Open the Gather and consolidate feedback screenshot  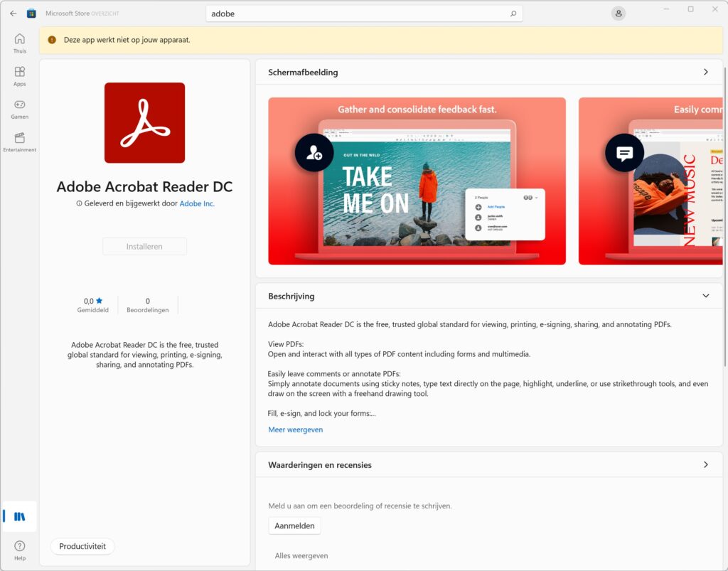coord(417,181)
